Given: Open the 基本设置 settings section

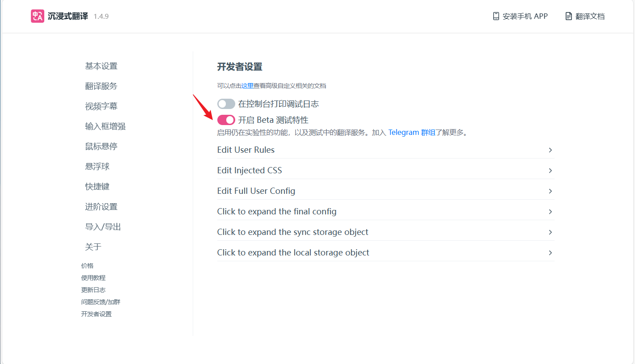Looking at the screenshot, I should [x=101, y=66].
